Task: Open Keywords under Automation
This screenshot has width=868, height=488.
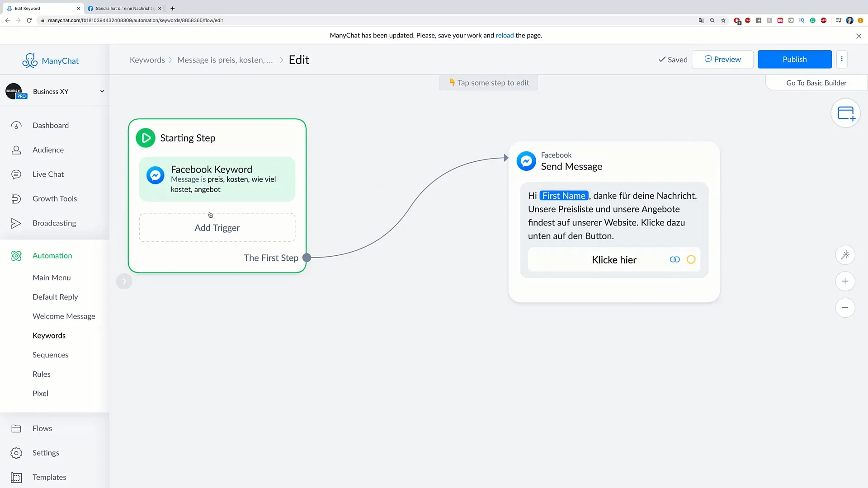Action: [x=49, y=336]
